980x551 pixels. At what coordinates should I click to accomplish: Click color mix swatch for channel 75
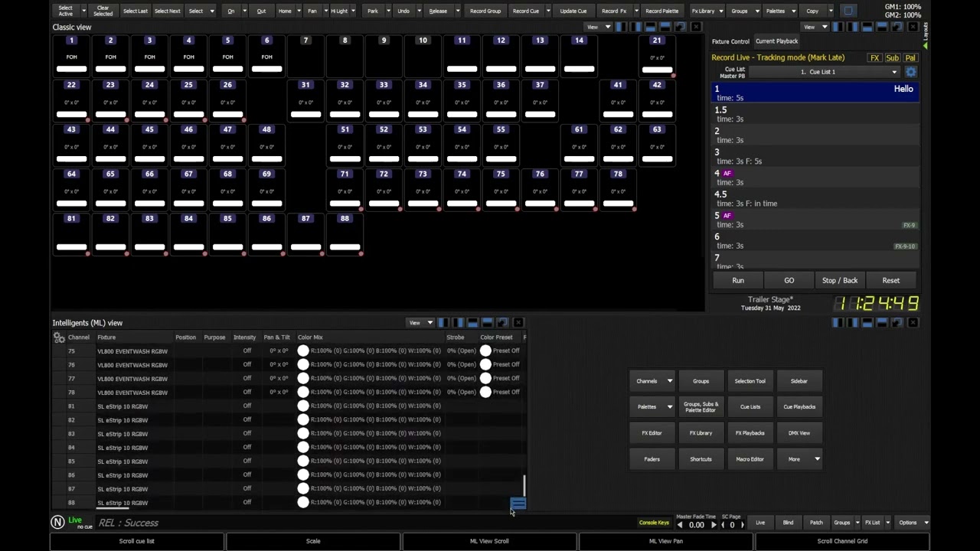[x=303, y=350]
